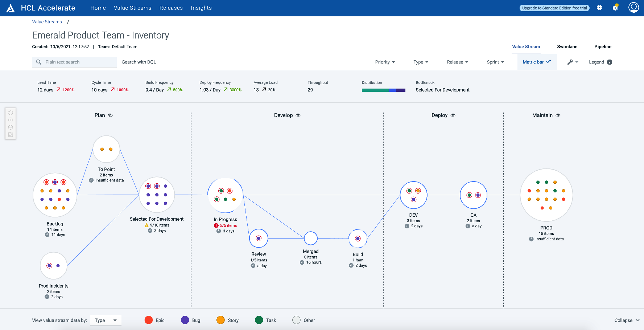Click the To Point stage circle
The width and height of the screenshot is (644, 330).
[x=106, y=149]
